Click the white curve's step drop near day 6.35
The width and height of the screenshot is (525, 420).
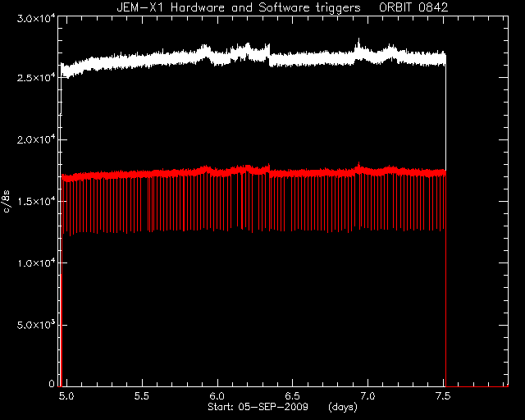click(x=270, y=55)
